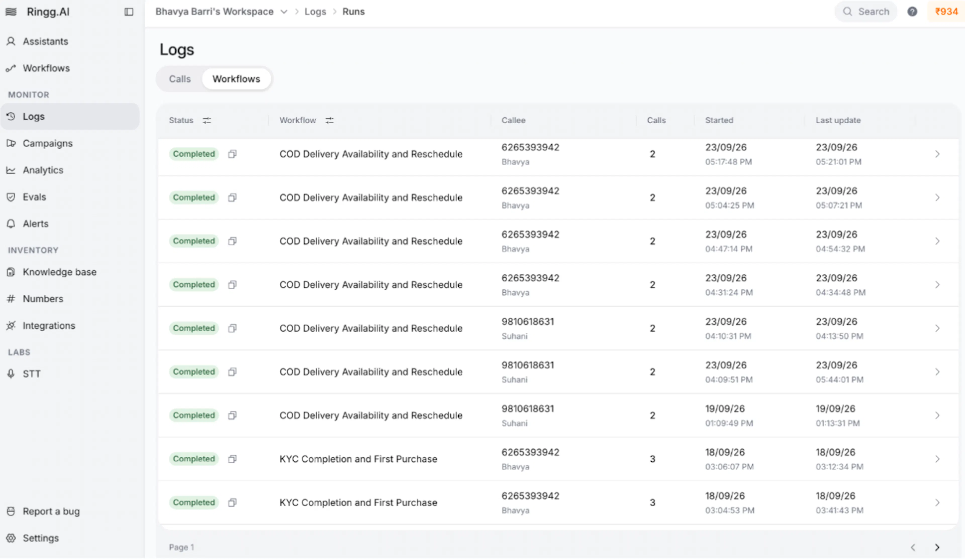Collapse the sidebar panel icon
Screen dimensions: 965x560
click(129, 12)
